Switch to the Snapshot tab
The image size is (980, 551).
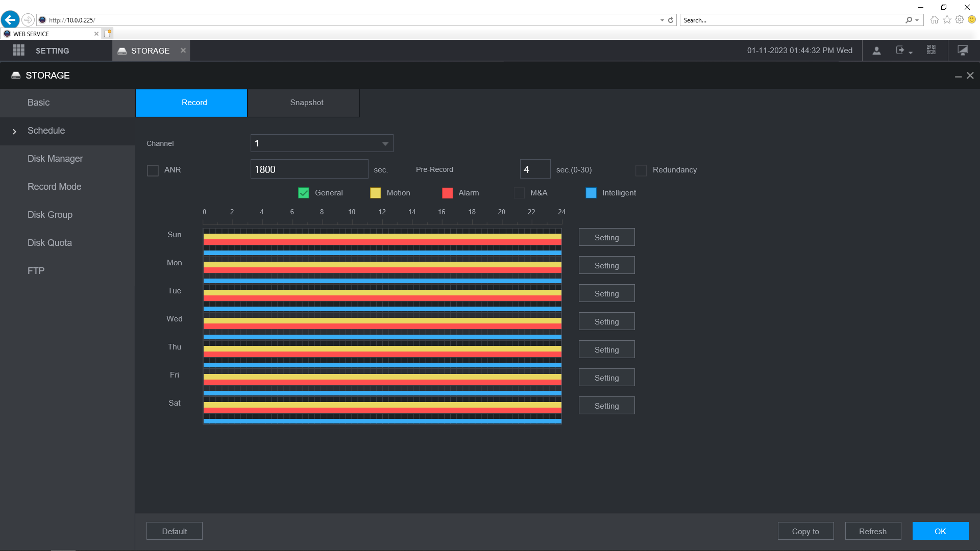click(303, 103)
